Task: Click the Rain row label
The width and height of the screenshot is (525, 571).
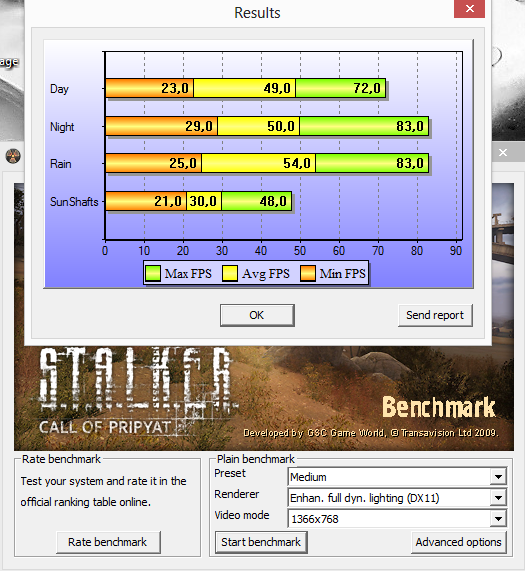Action: coord(61,164)
